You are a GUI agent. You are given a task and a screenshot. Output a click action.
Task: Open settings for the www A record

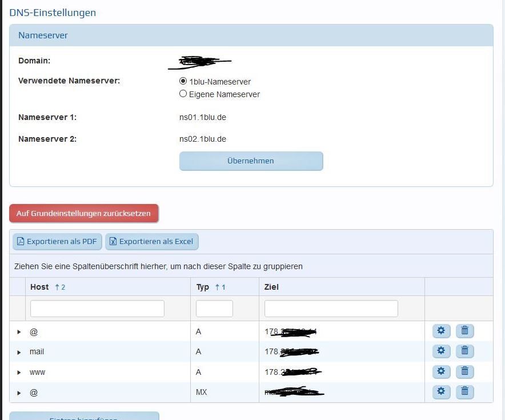point(441,371)
